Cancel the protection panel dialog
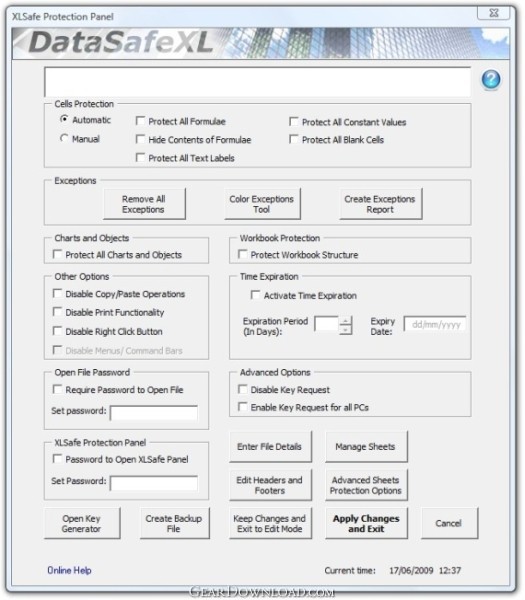 [x=449, y=523]
